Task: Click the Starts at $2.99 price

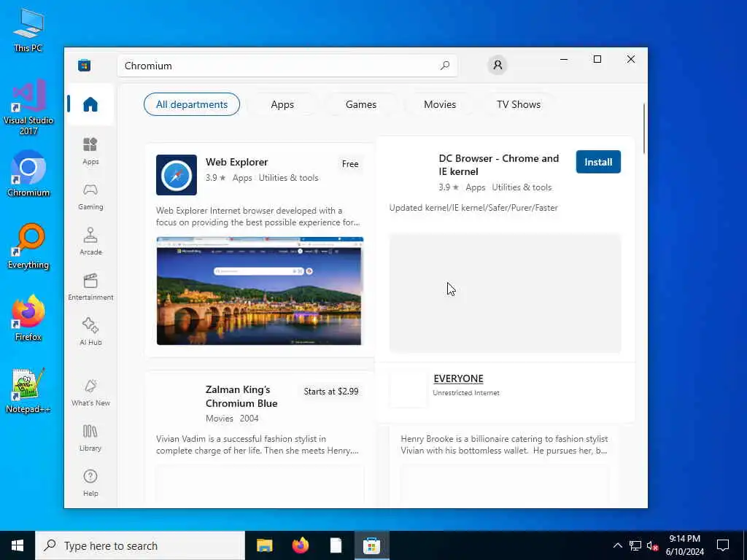Action: coord(331,392)
